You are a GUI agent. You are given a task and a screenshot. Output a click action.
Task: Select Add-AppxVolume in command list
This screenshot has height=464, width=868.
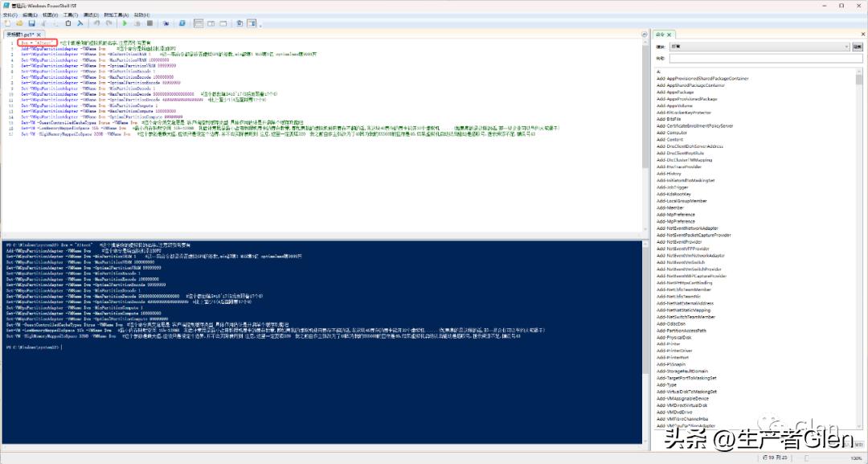click(674, 105)
